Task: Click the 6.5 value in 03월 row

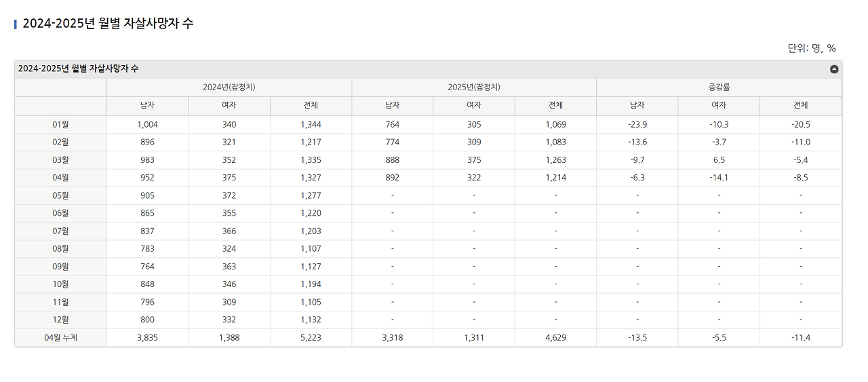Action: click(x=719, y=160)
